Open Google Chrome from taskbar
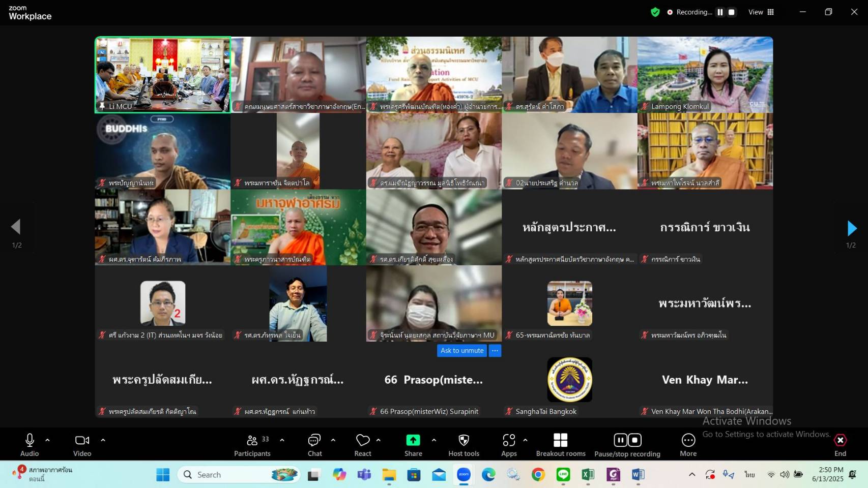Viewport: 868px width, 488px height. tap(538, 475)
